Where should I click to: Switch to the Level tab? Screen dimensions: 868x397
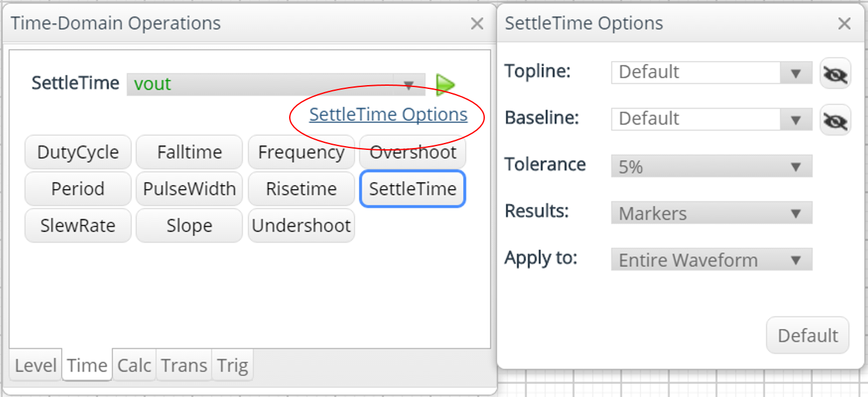click(36, 365)
